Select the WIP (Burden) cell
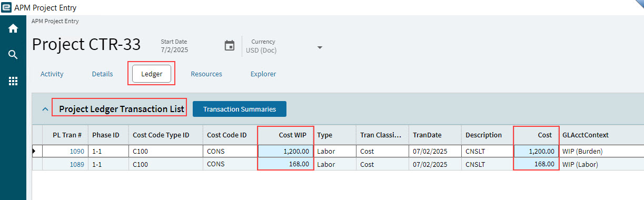The height and width of the screenshot is (200, 644). pyautogui.click(x=601, y=151)
